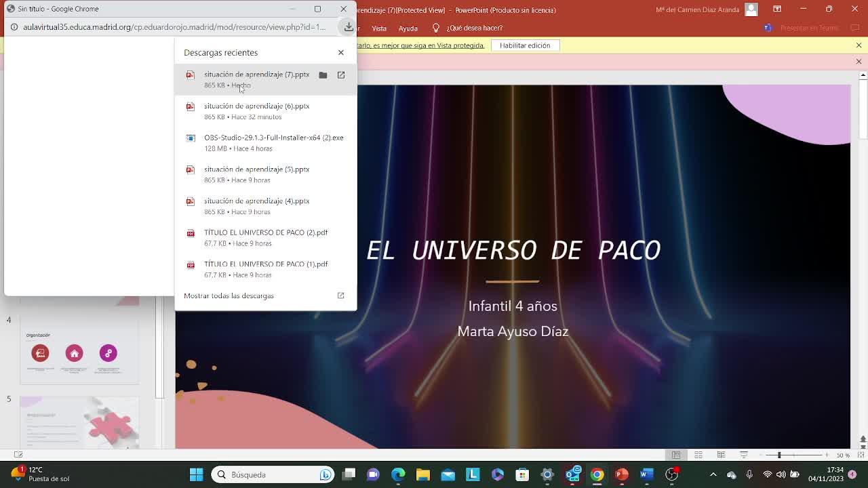Open the clock and date 04/11/2023
Image resolution: width=868 pixels, height=488 pixels.
click(826, 474)
